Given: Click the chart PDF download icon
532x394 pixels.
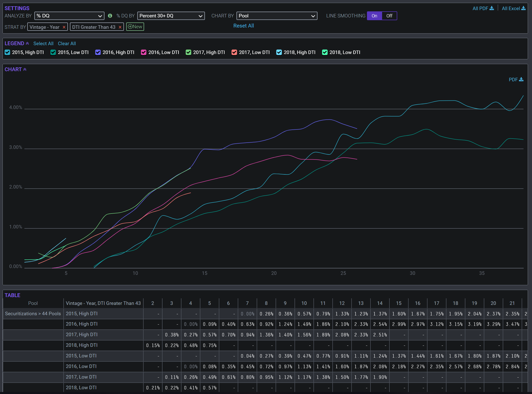Looking at the screenshot, I should click(x=521, y=80).
